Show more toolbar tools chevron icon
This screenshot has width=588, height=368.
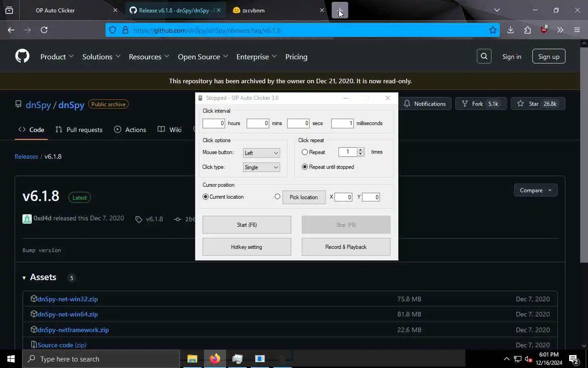[560, 30]
